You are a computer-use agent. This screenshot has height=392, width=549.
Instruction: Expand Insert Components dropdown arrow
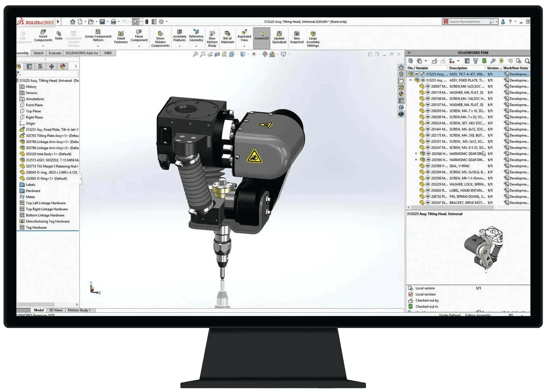43,46
